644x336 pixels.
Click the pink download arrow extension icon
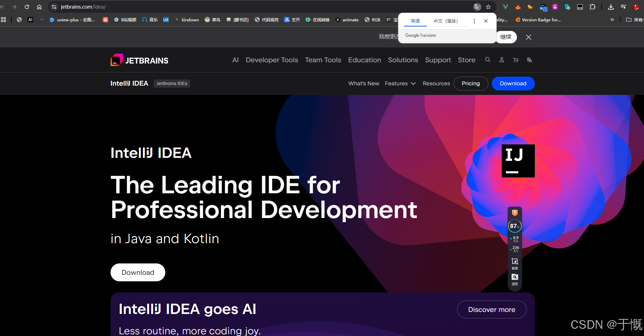point(555,7)
